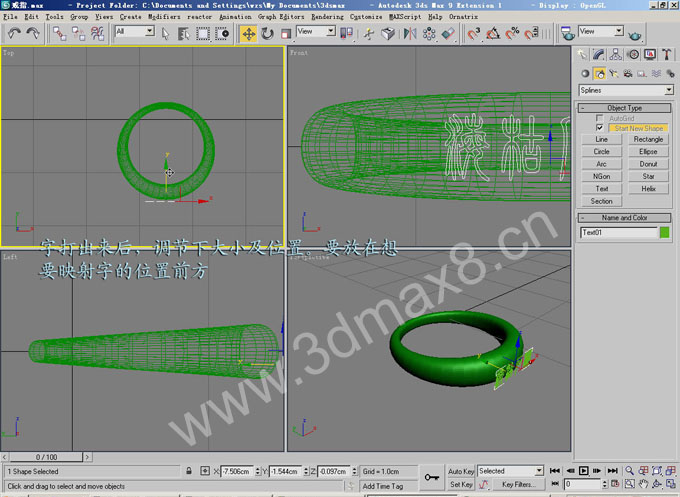The image size is (680, 497).
Task: Open the reference coordinate View dropdown
Action: coord(316,31)
